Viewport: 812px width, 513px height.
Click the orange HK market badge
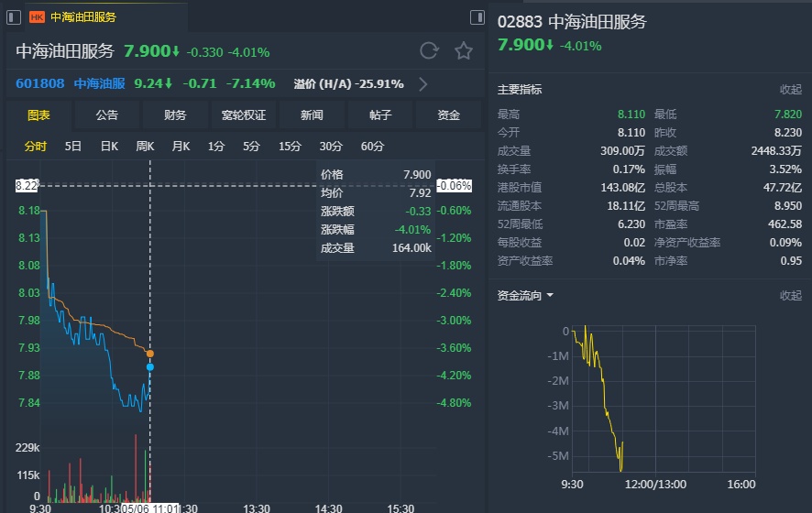click(37, 17)
